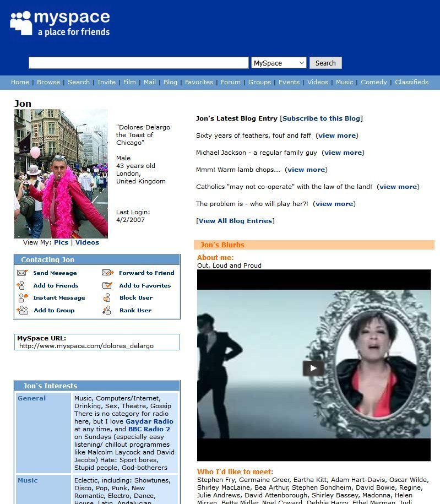Click the Forward to Friend envelope icon
Screen dimensions: 440x504
[108, 273]
